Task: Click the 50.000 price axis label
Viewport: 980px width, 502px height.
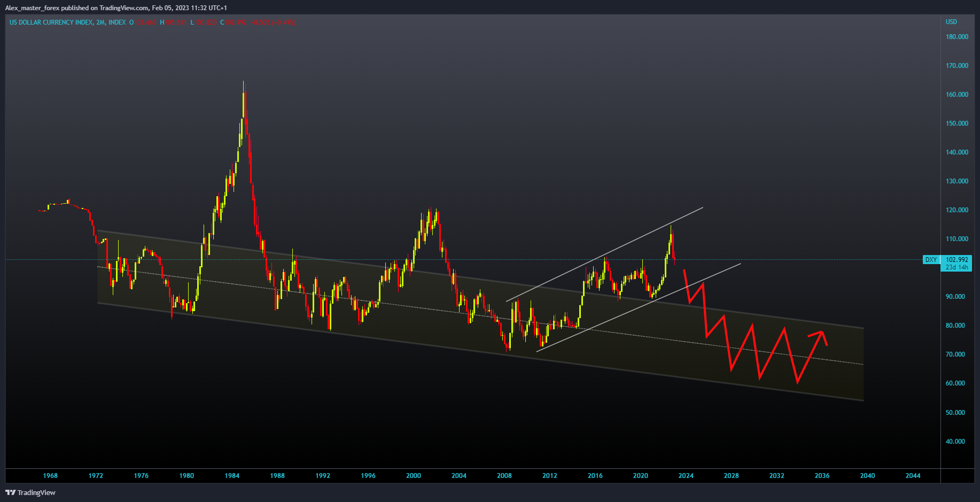Action: pos(955,413)
